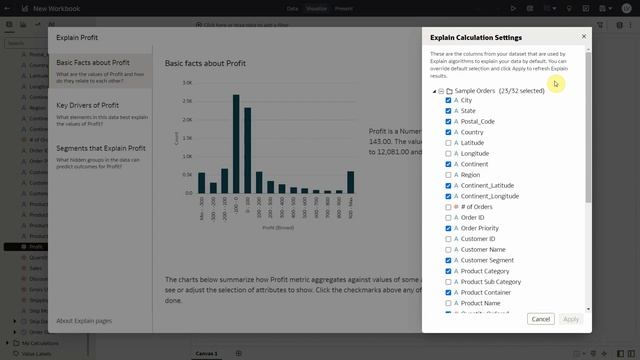Viewport: 640px width, 360px height.
Task: Click the user avatar in top-right corner
Action: coord(627,8)
